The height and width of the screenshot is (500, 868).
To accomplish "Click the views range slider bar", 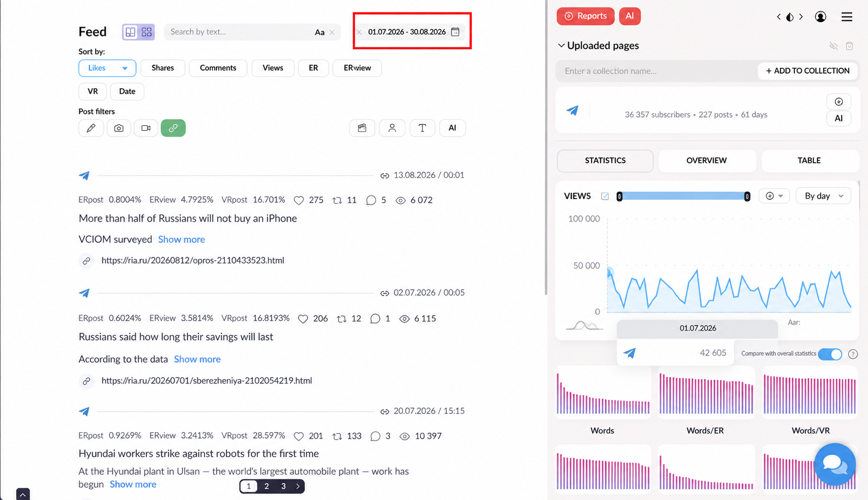I will click(683, 196).
